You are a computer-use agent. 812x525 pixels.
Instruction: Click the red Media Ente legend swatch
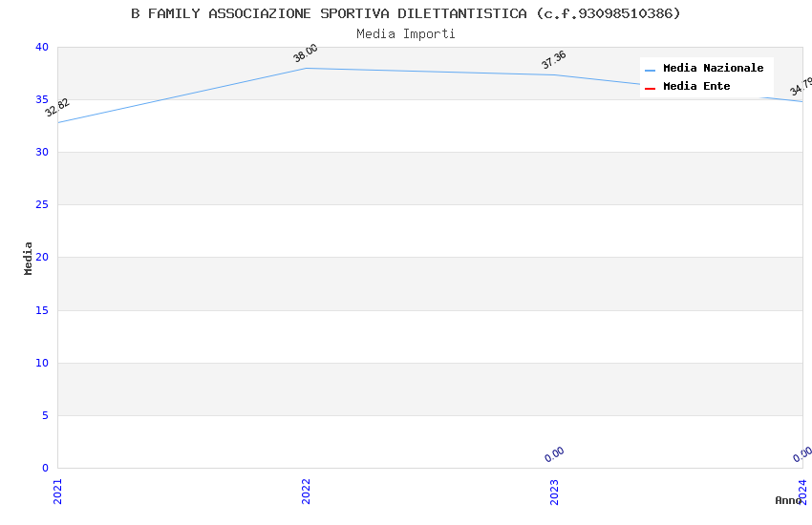click(650, 88)
